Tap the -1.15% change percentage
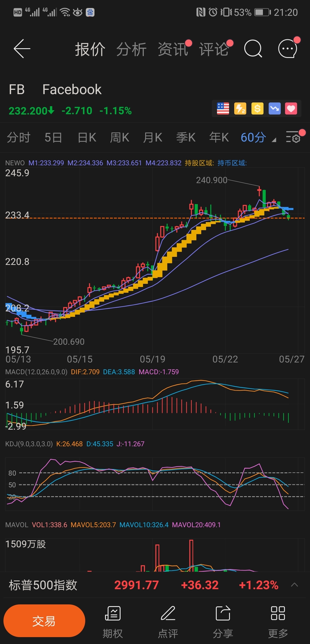 (x=116, y=110)
